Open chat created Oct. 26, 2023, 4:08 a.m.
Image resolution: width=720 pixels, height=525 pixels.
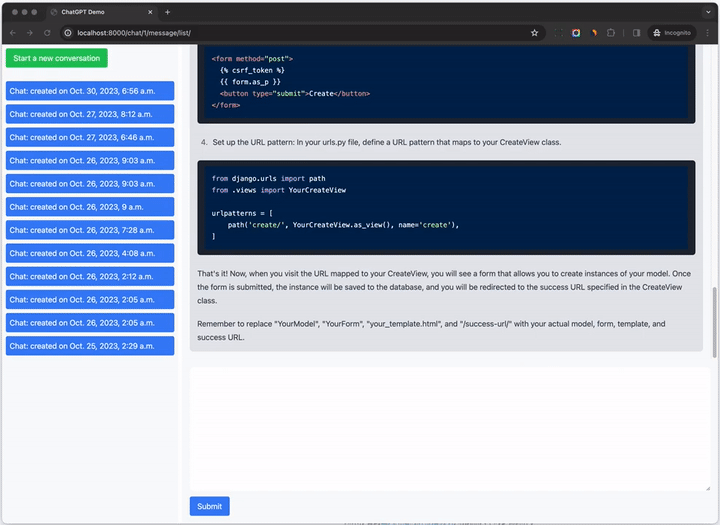(x=90, y=253)
